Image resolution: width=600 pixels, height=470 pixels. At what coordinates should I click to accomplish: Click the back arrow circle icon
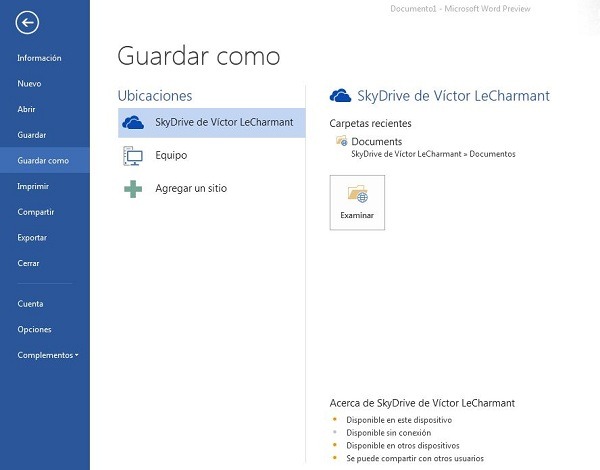(x=27, y=22)
